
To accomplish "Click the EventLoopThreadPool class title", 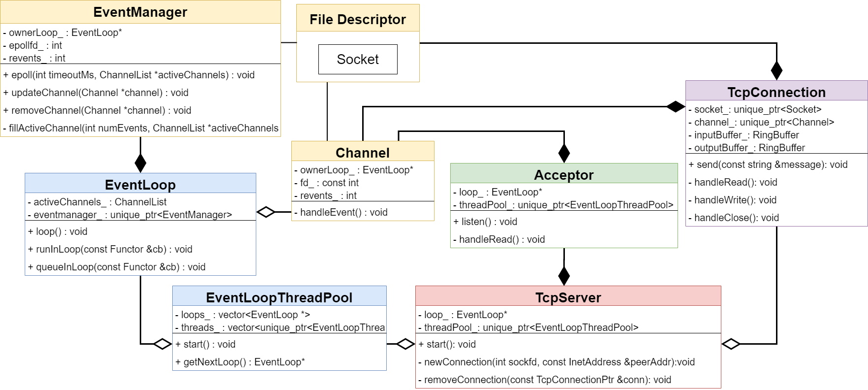I will pyautogui.click(x=279, y=298).
